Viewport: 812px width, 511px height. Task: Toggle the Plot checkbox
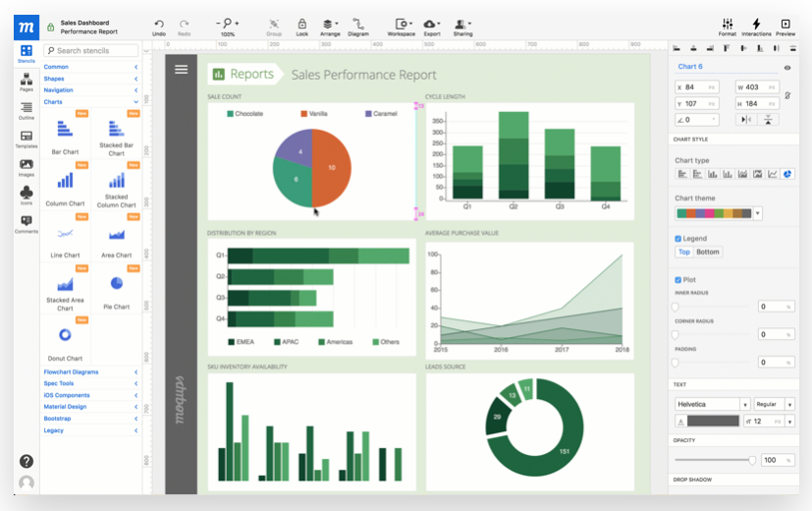pyautogui.click(x=677, y=280)
